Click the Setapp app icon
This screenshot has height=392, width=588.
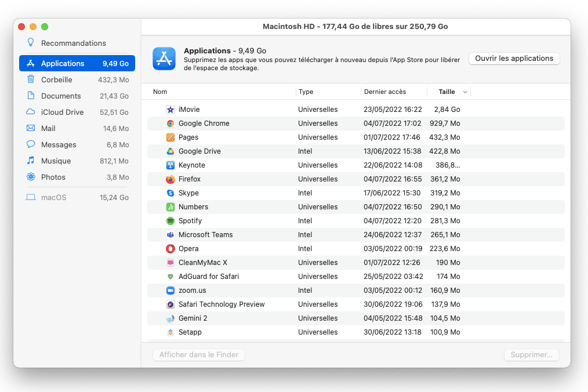tap(170, 332)
